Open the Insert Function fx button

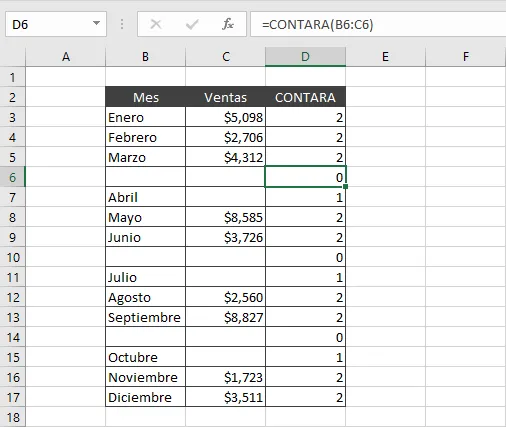[228, 24]
